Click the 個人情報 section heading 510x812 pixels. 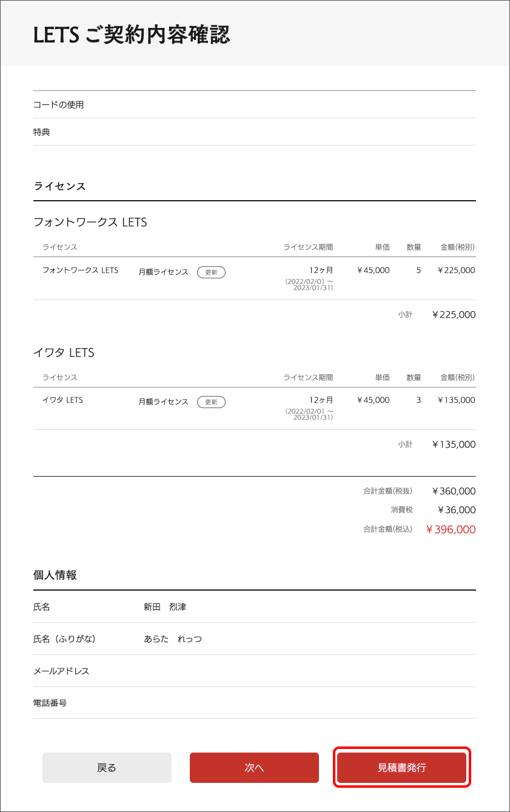55,575
